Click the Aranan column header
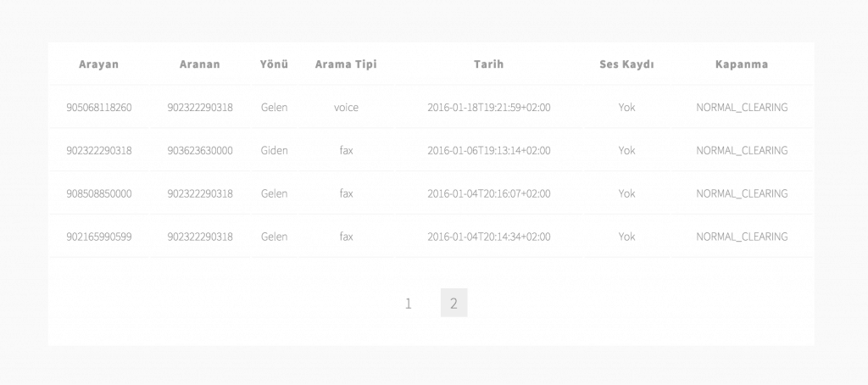Image resolution: width=868 pixels, height=385 pixels. point(200,64)
